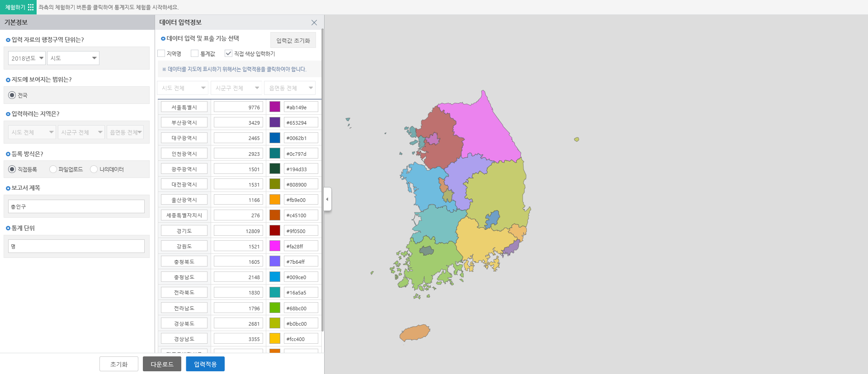Click the magenta color swatch for 강원도

pyautogui.click(x=275, y=246)
